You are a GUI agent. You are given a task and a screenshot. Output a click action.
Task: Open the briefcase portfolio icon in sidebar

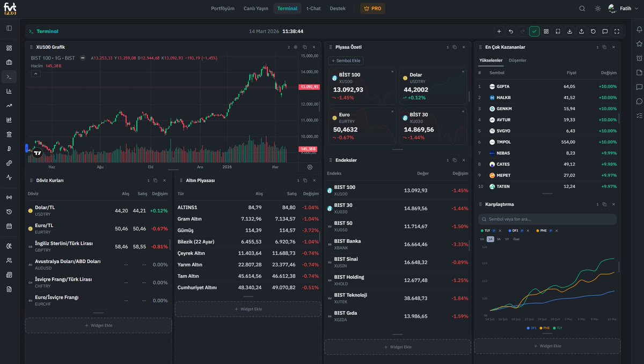coord(9,62)
